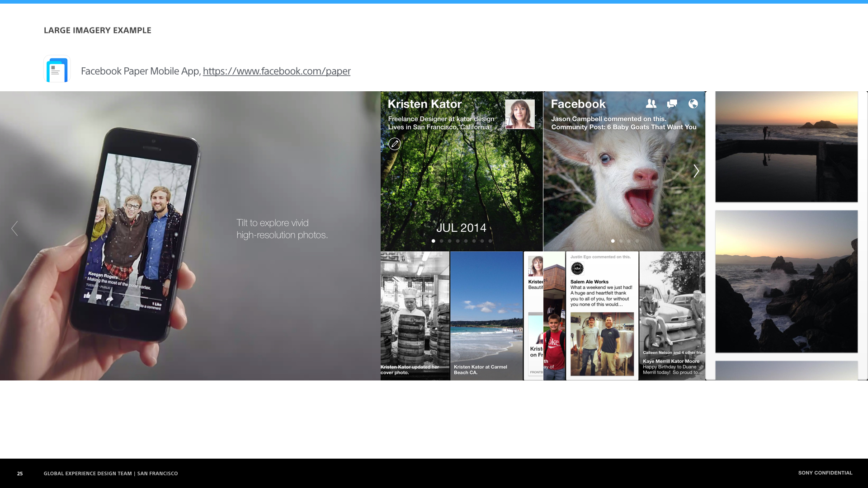Click the Salem Ale Works logo badge
Viewport: 868px width, 488px height.
tap(577, 269)
